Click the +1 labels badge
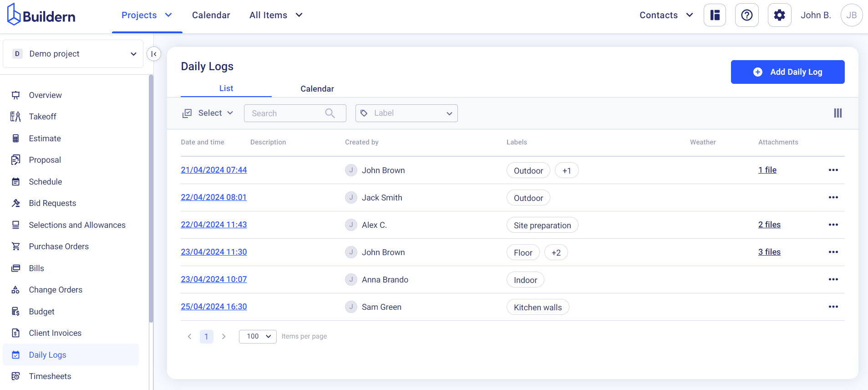 (567, 170)
